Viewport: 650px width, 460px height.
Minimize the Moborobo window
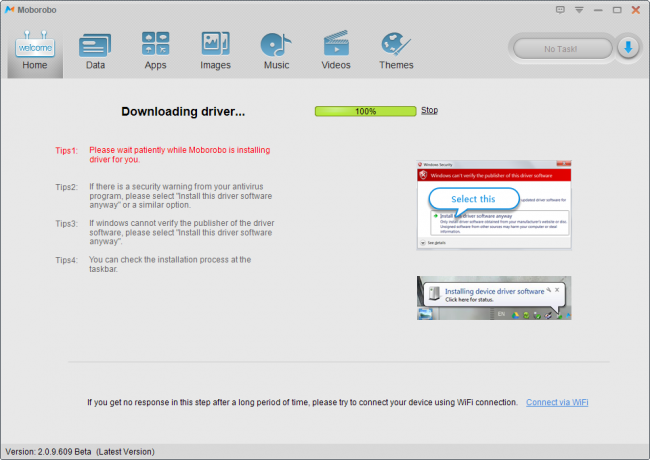point(598,10)
